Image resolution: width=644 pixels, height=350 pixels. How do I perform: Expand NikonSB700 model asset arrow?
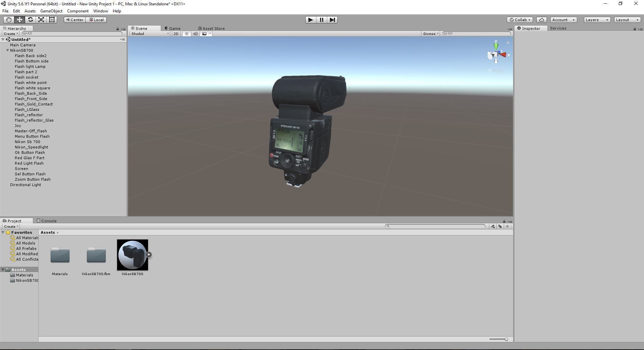(149, 255)
